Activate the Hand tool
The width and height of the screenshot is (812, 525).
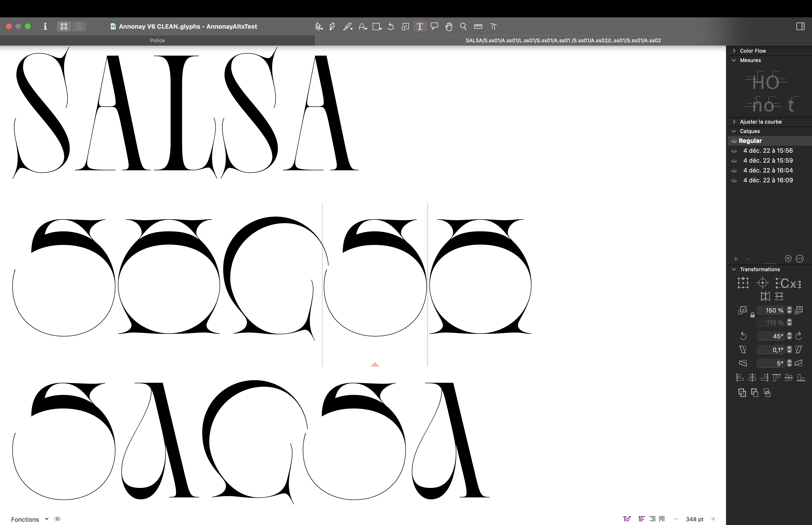tap(449, 27)
